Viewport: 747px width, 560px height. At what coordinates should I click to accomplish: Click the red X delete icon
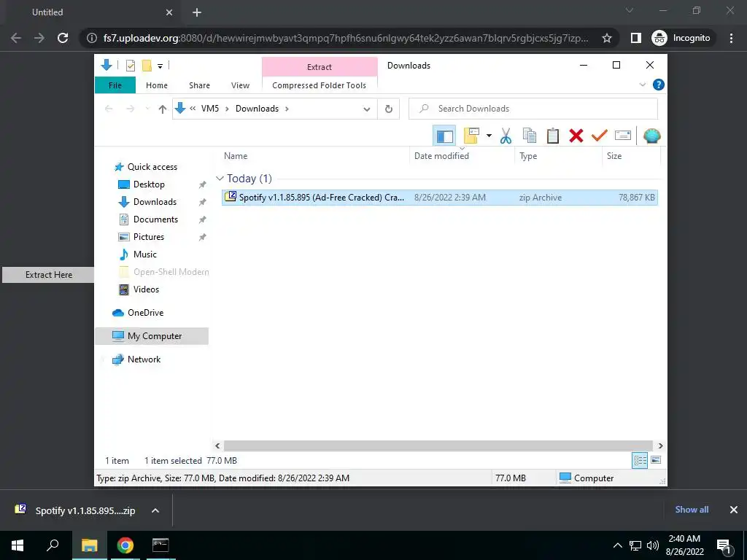click(x=576, y=136)
